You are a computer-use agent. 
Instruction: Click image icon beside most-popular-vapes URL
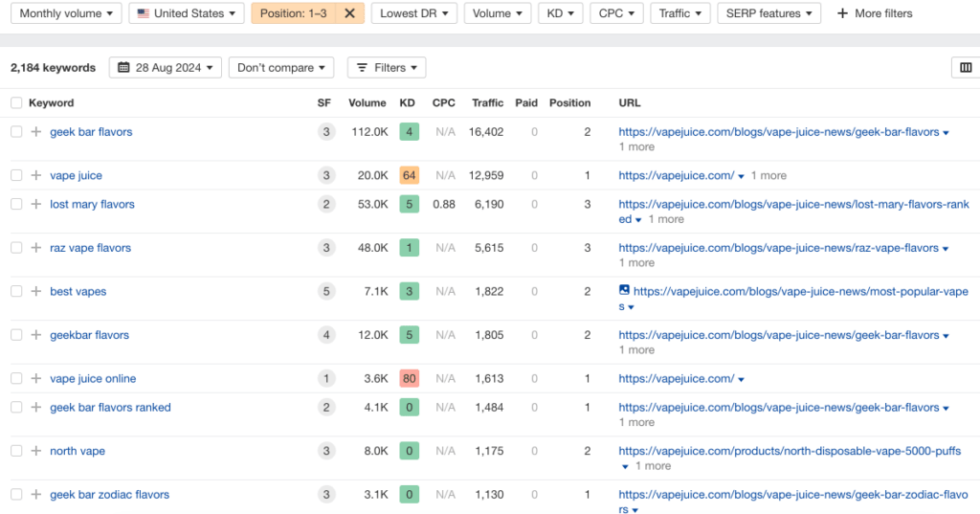click(x=624, y=290)
